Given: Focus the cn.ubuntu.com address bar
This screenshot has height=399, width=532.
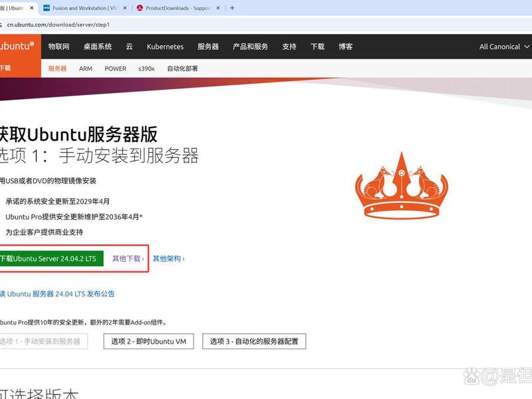Looking at the screenshot, I should coord(58,25).
